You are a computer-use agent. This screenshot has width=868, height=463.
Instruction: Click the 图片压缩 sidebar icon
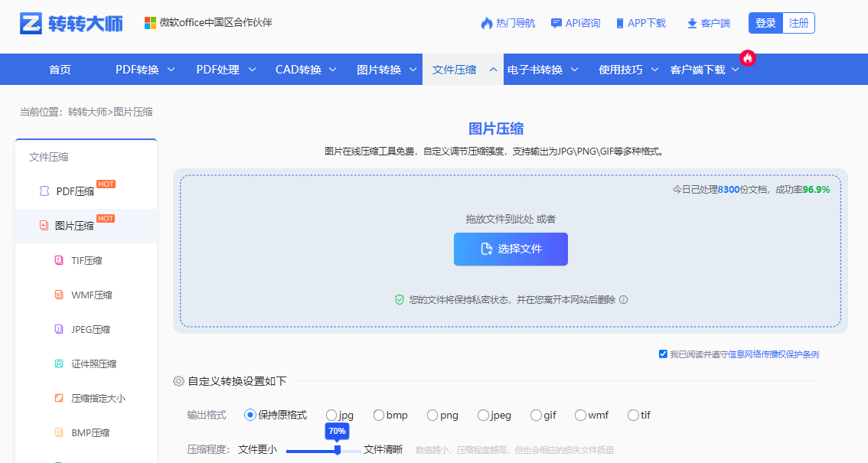point(44,226)
